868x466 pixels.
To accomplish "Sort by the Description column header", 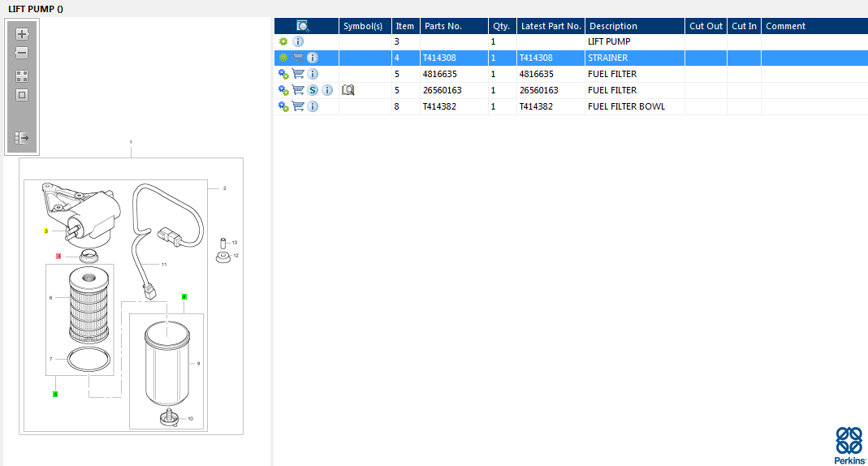I will [635, 26].
